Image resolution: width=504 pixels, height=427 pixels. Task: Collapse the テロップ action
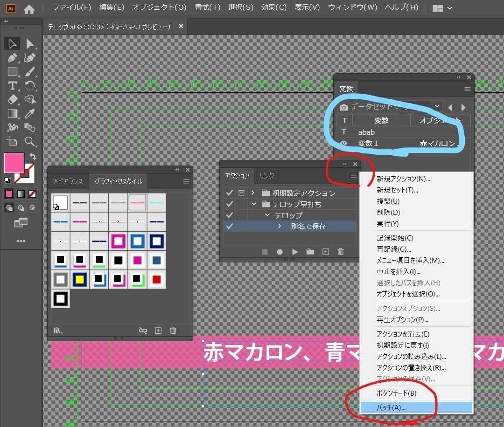coord(267,215)
